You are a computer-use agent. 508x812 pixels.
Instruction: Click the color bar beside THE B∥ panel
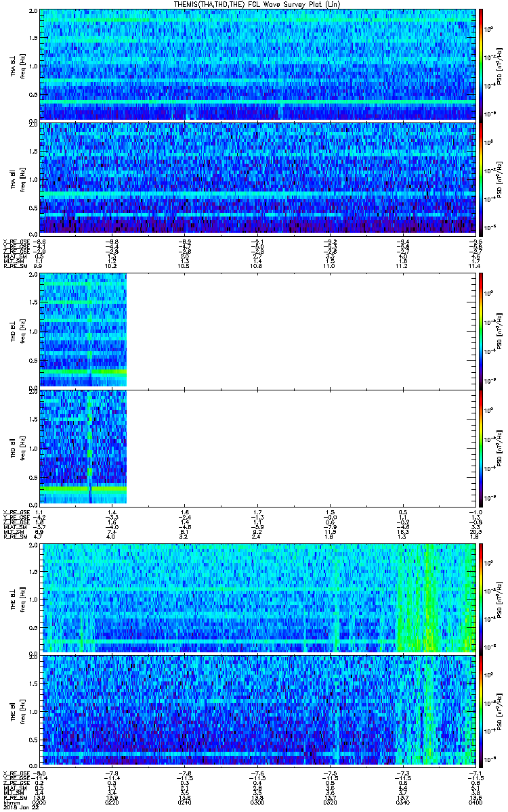tap(481, 710)
